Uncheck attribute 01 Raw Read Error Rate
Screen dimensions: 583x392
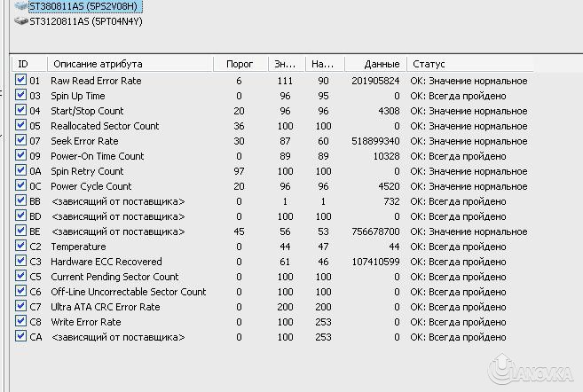[x=20, y=80]
